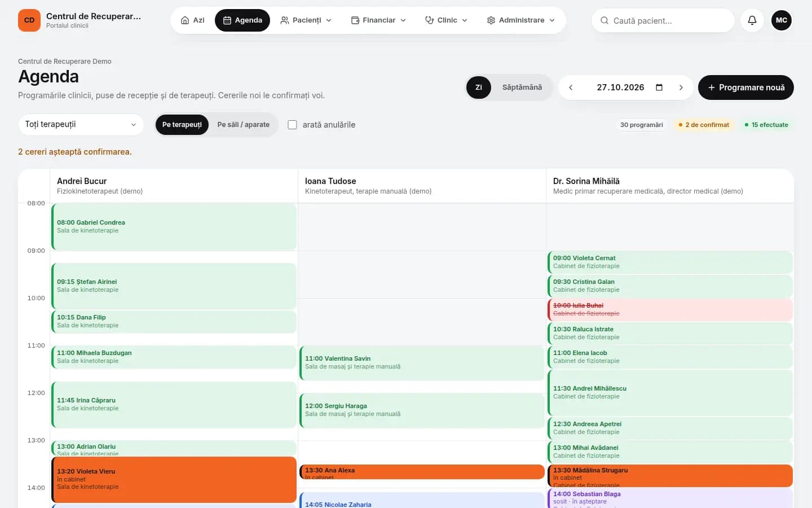
Task: Click '15 efectuate' badge
Action: (766, 125)
